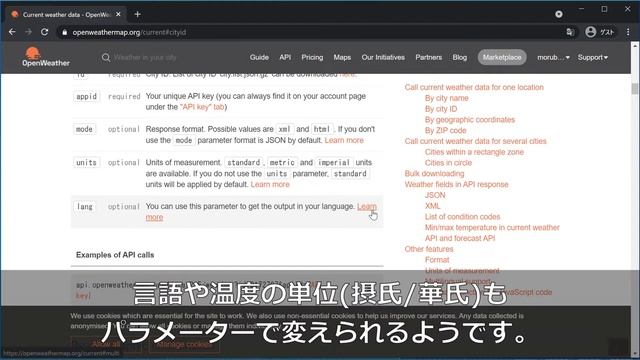
Task: Click the address bar URL
Action: pos(129,32)
